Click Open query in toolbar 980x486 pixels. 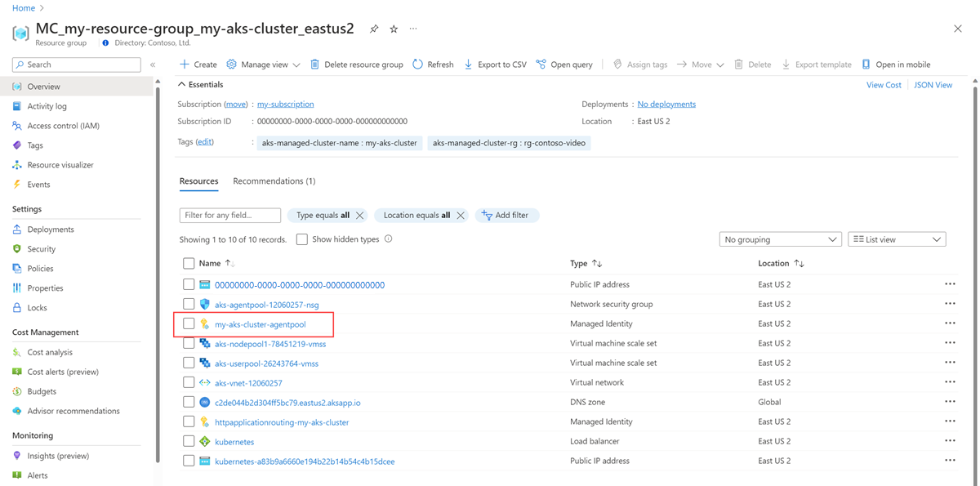(x=564, y=65)
